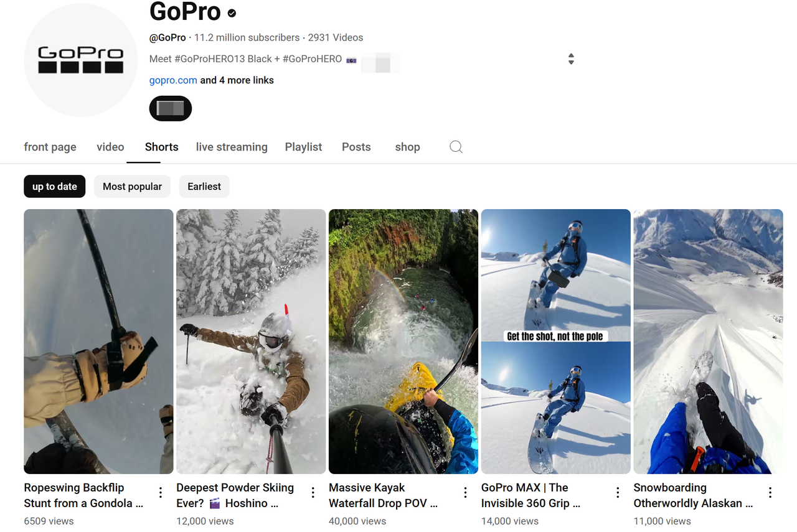Open options menu for Ropeswing Backflip short

(x=159, y=492)
